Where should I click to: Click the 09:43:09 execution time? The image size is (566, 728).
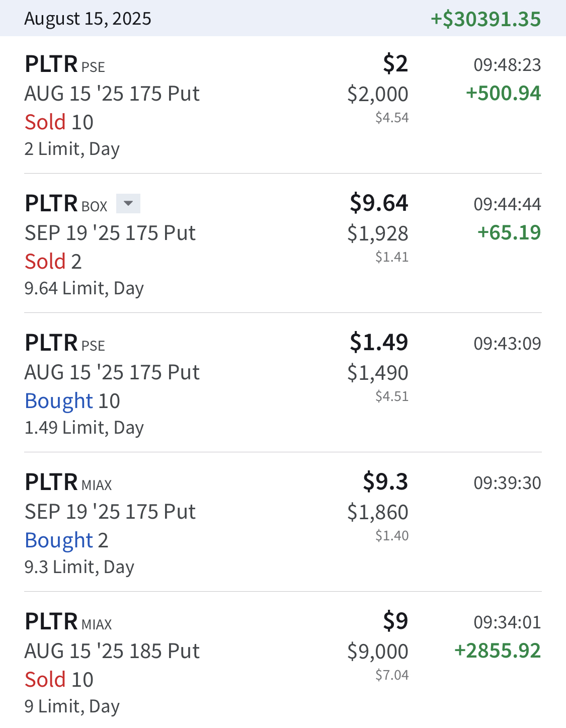[x=507, y=344]
